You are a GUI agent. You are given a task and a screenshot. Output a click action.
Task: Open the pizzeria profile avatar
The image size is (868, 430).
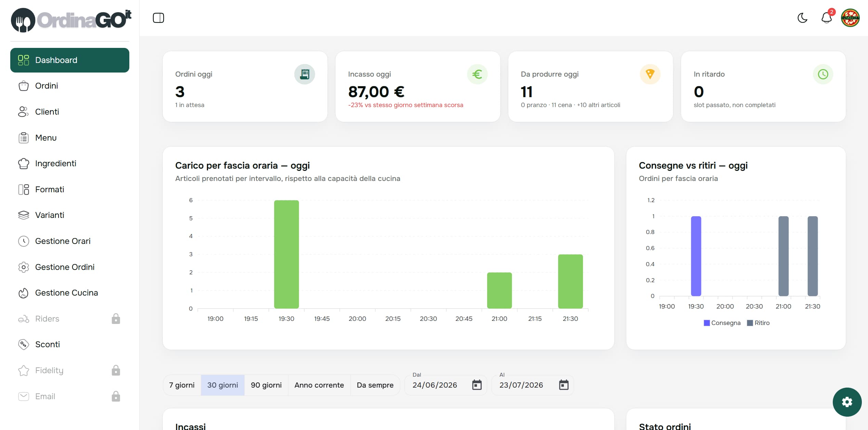(850, 18)
